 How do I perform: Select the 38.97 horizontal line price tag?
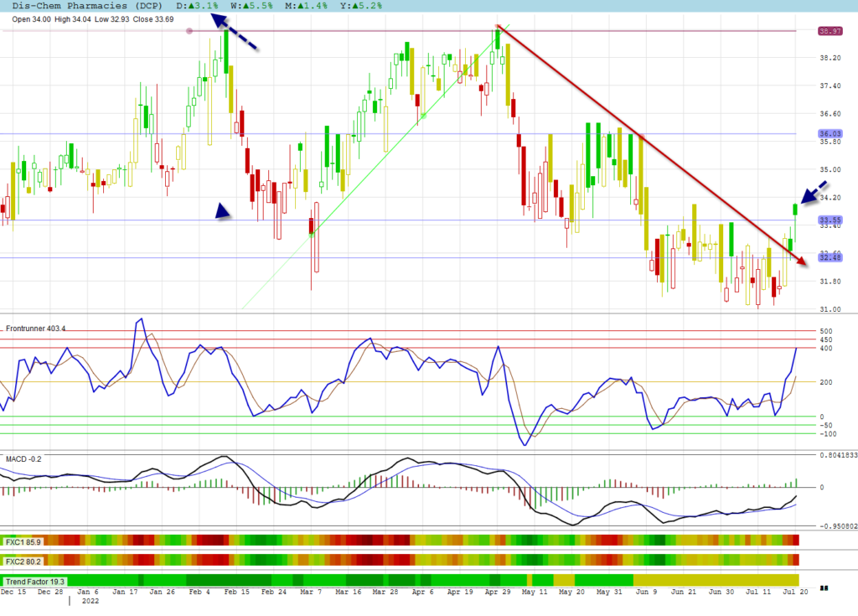(x=830, y=31)
